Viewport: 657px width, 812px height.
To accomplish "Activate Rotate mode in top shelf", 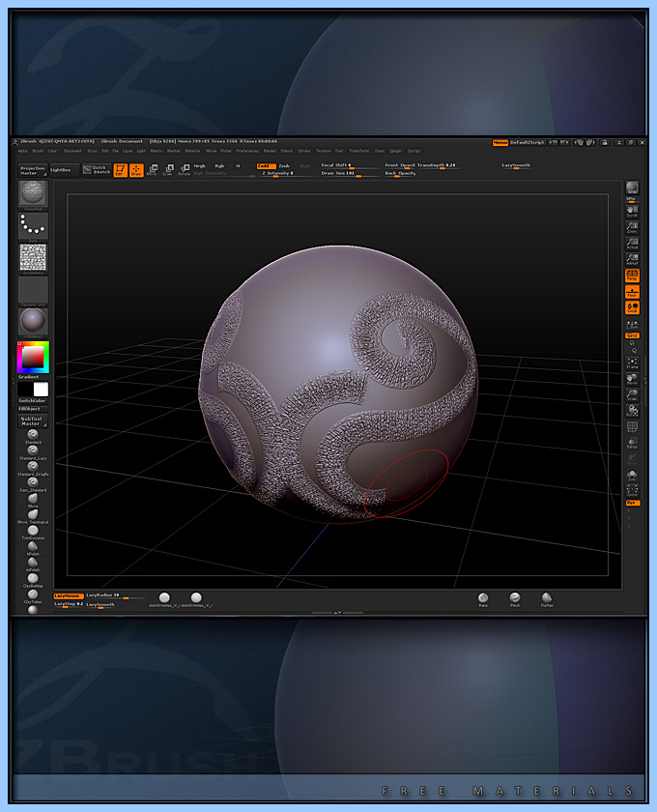I will pyautogui.click(x=185, y=170).
